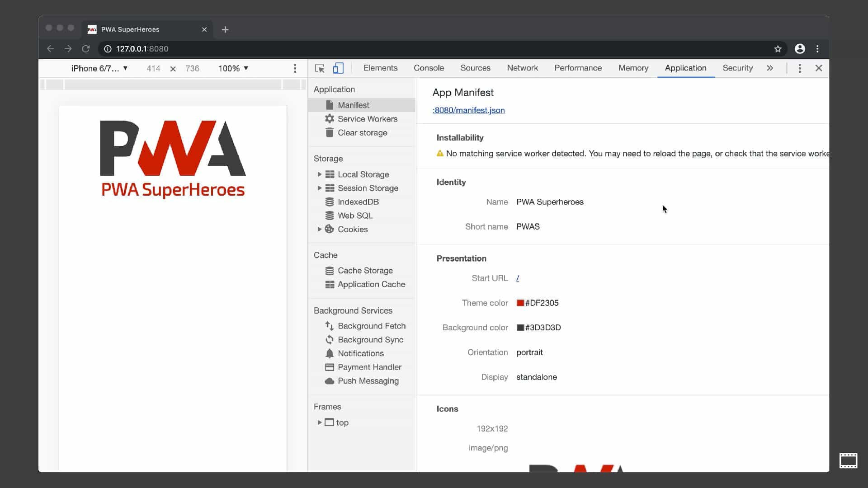
Task: Expand the Local Storage tree item
Action: [x=319, y=174]
